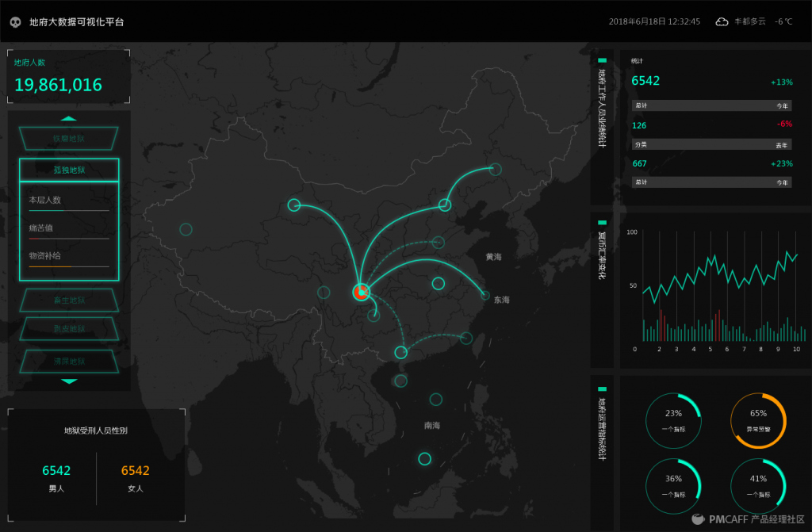Click the 地府工作人员业绩统计 vertical tab

click(x=602, y=107)
